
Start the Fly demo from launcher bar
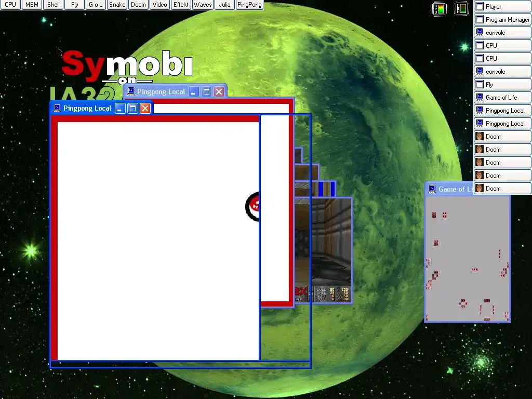click(75, 5)
